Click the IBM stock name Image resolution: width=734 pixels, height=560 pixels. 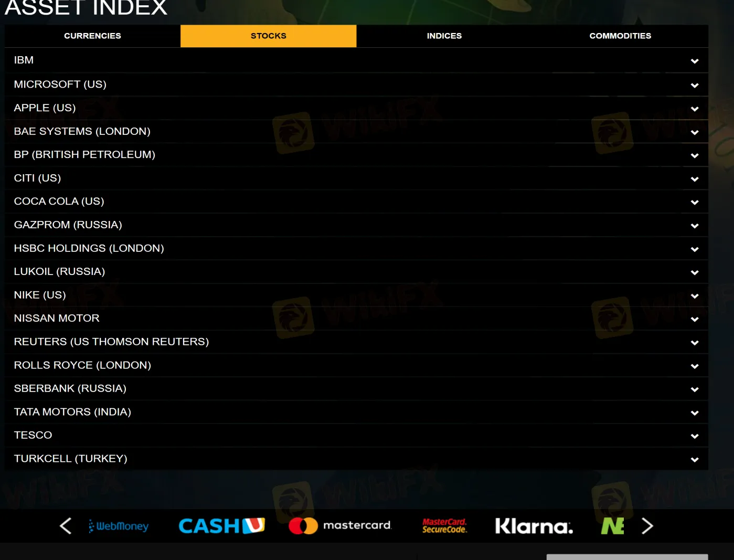pos(24,60)
